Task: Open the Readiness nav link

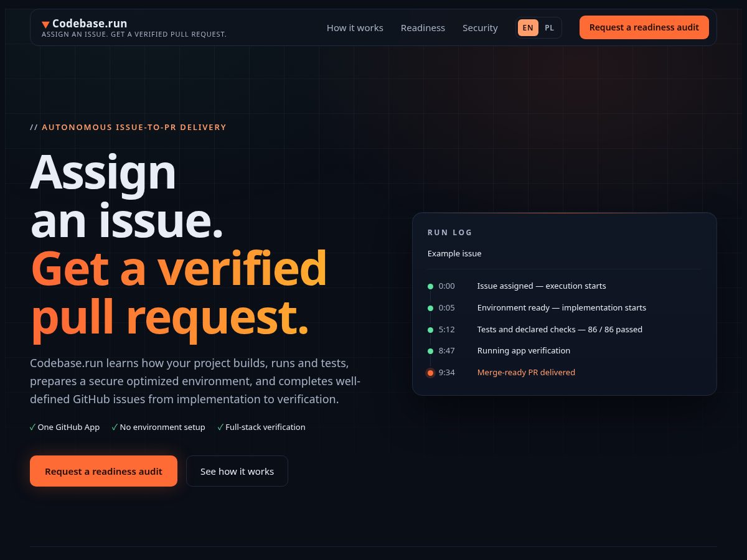Action: [x=423, y=28]
